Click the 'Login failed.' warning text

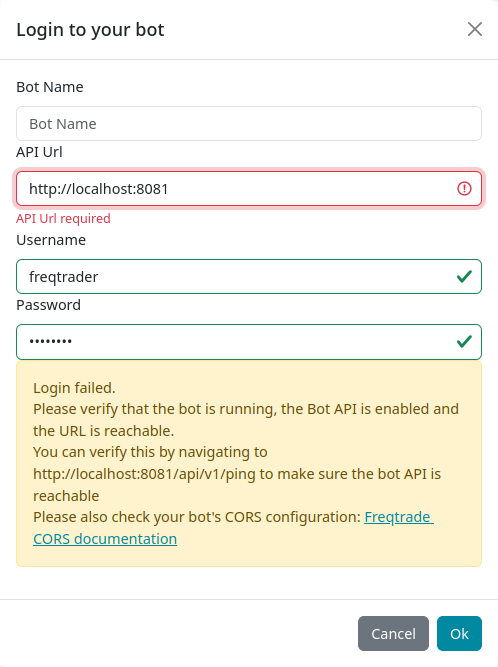click(x=74, y=388)
